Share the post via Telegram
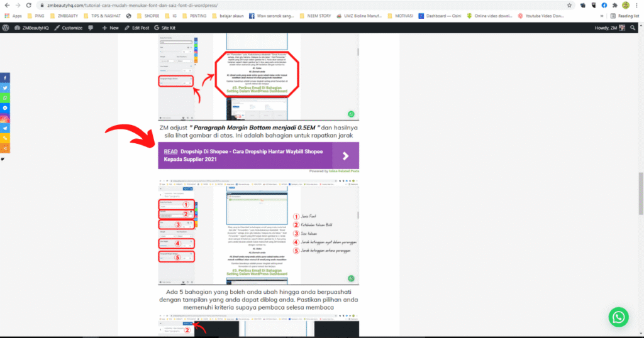 point(5,128)
